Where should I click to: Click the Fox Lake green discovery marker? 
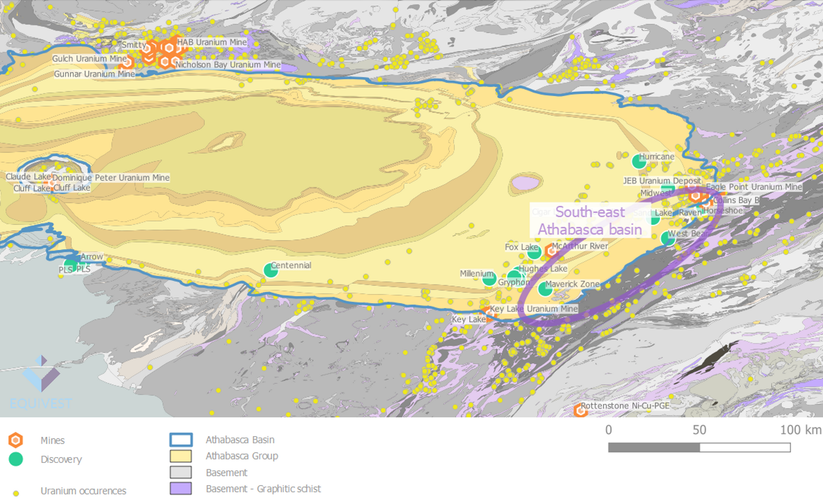point(534,252)
